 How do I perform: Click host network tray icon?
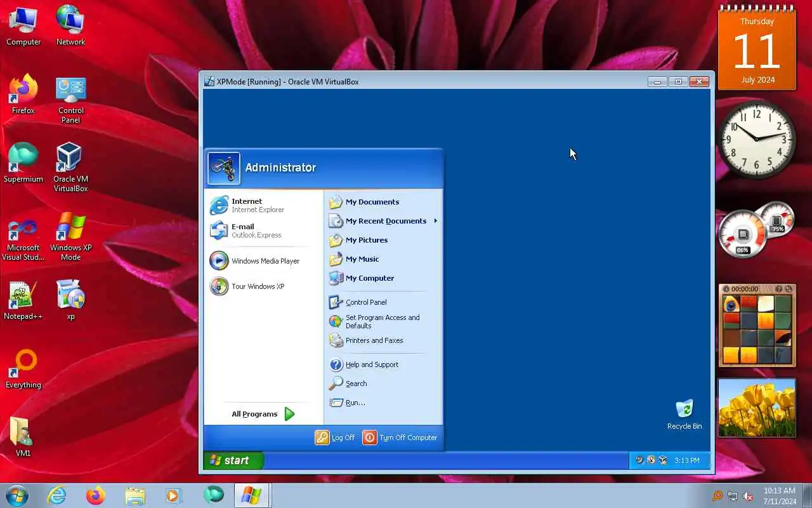tap(733, 496)
